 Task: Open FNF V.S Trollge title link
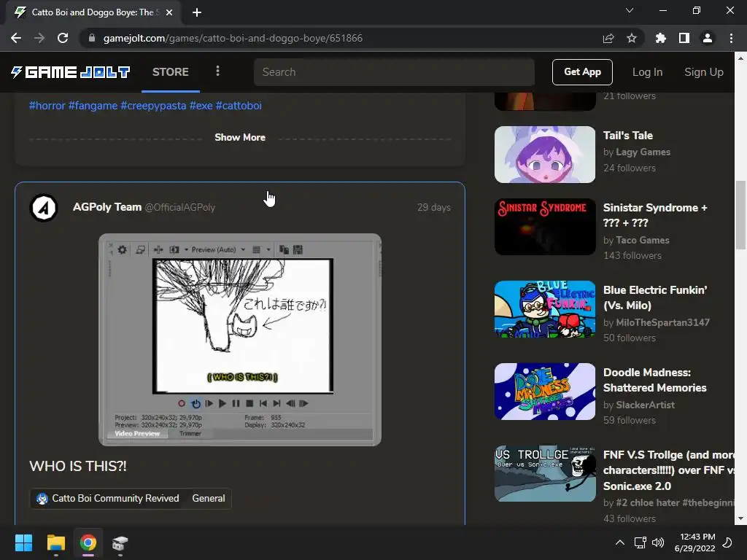click(x=668, y=470)
